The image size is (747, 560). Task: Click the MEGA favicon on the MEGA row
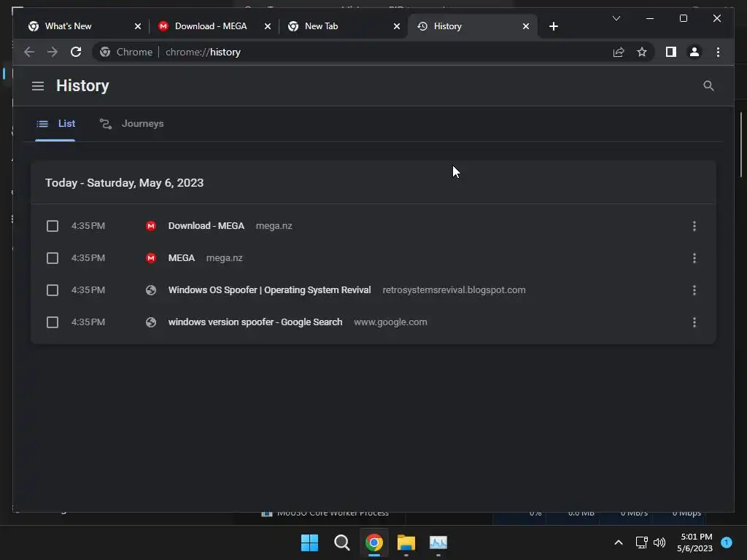coord(151,258)
